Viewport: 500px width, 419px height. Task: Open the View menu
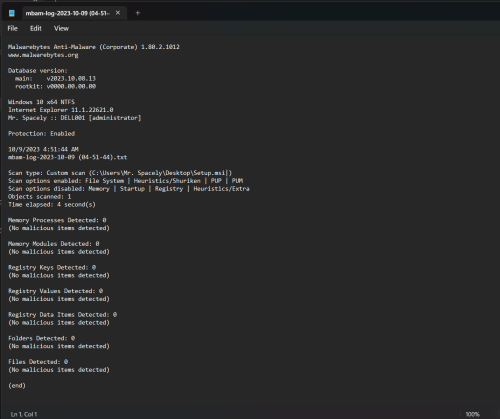coord(61,28)
